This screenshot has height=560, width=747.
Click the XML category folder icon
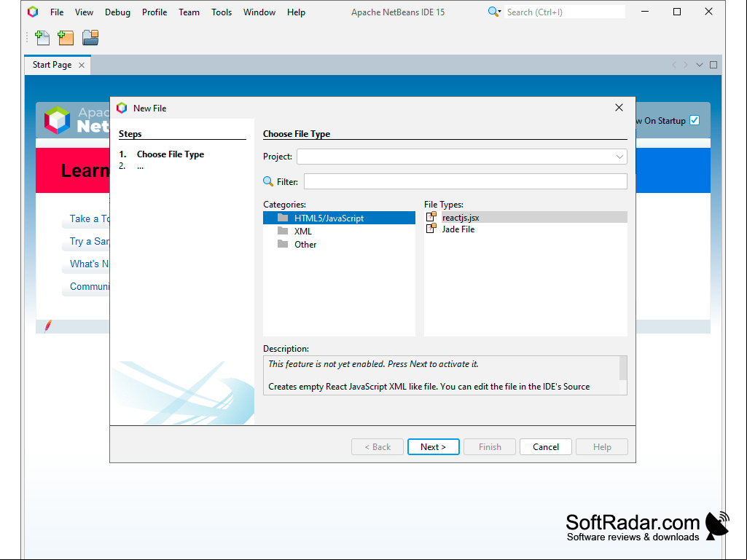click(283, 231)
